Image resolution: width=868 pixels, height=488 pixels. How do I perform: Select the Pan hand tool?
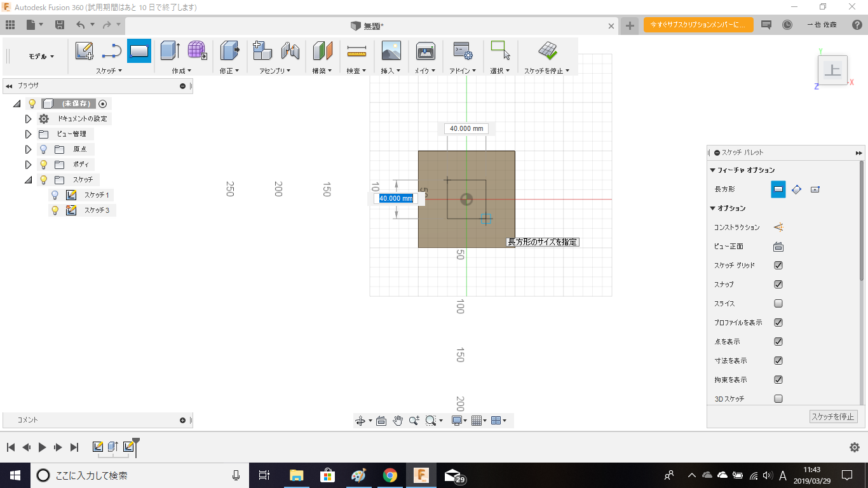click(398, 420)
